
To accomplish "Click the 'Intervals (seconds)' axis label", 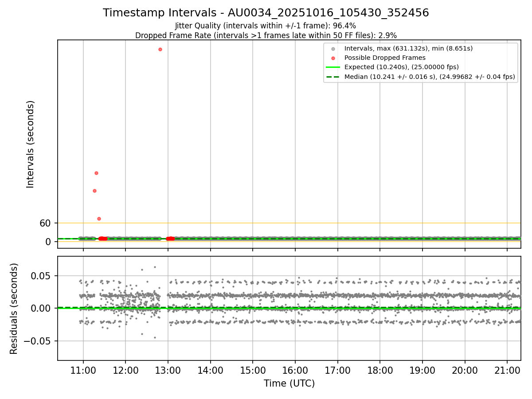I will coord(31,144).
